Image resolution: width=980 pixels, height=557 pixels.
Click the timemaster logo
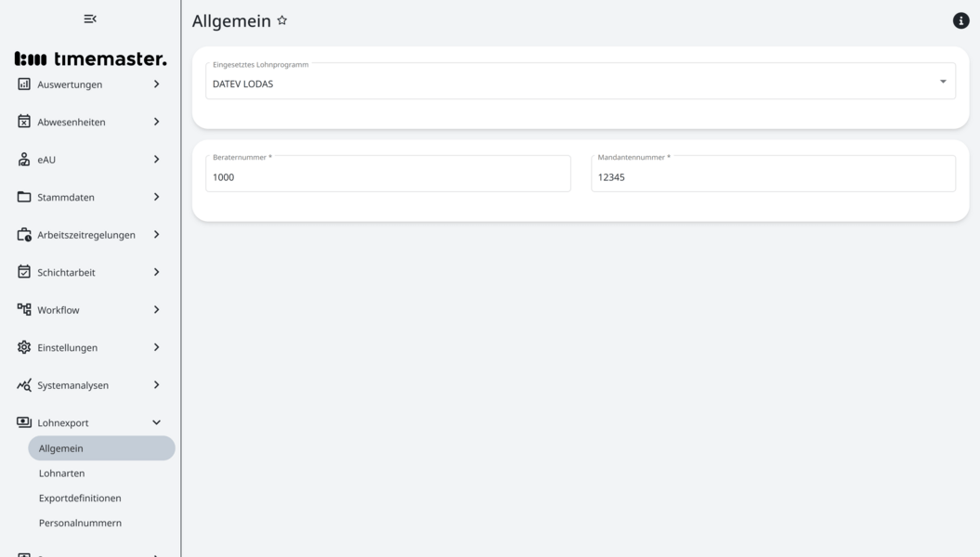(x=90, y=58)
